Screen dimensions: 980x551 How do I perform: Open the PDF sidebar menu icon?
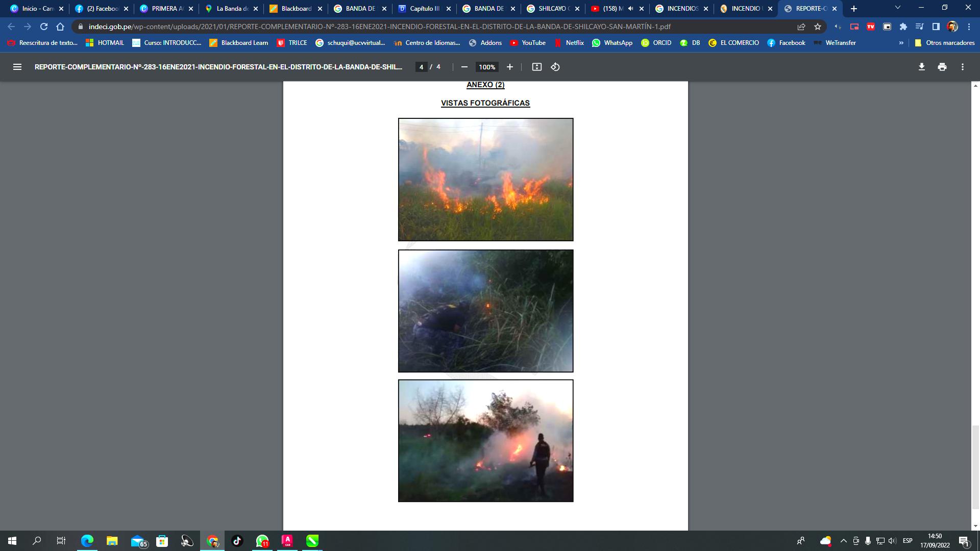[x=17, y=67]
